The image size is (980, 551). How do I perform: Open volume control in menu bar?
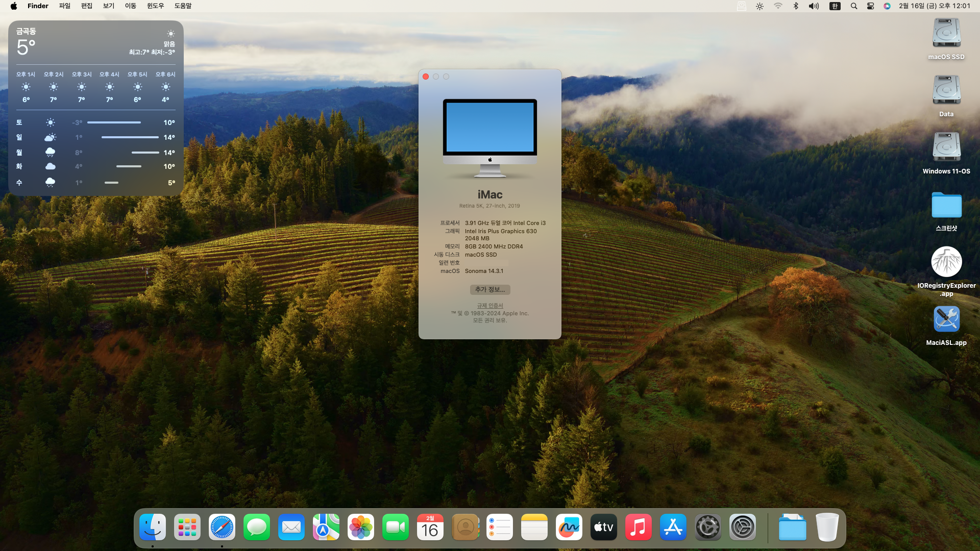point(814,6)
